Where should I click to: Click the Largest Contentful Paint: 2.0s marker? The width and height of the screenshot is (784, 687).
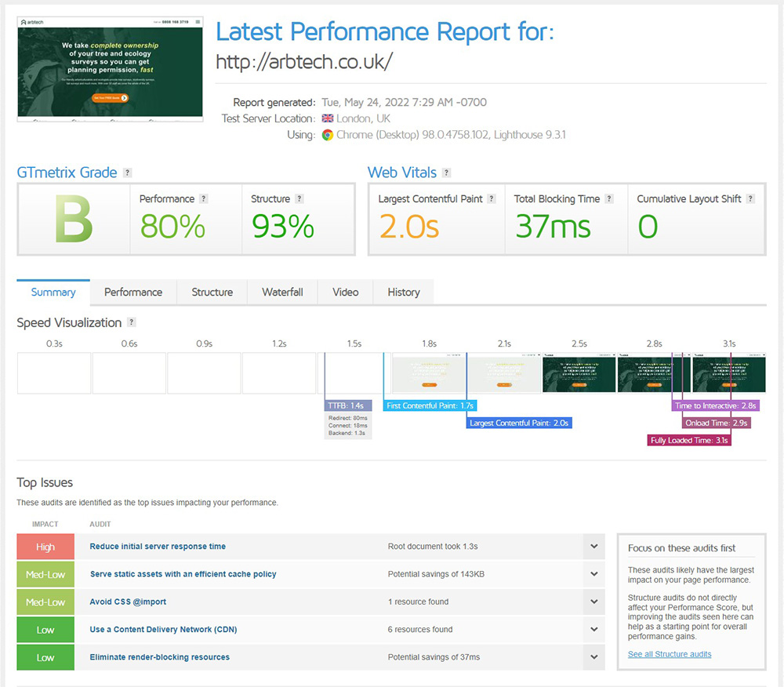pyautogui.click(x=519, y=423)
